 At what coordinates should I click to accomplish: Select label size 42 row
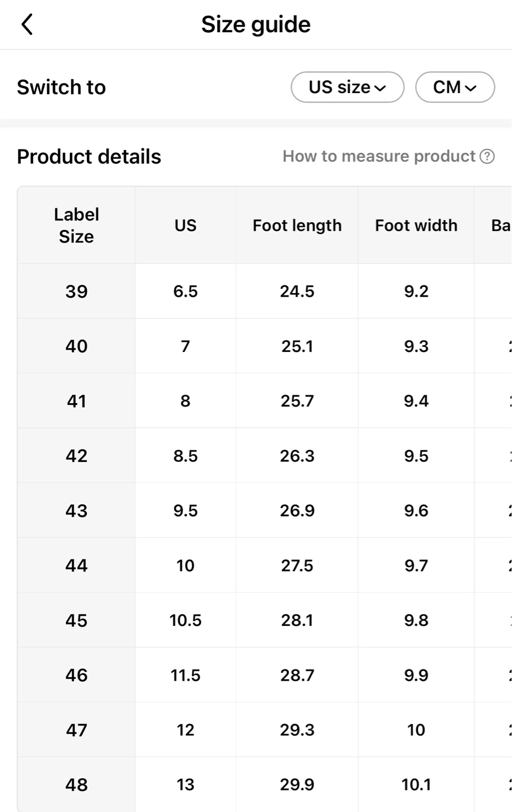[x=77, y=456]
